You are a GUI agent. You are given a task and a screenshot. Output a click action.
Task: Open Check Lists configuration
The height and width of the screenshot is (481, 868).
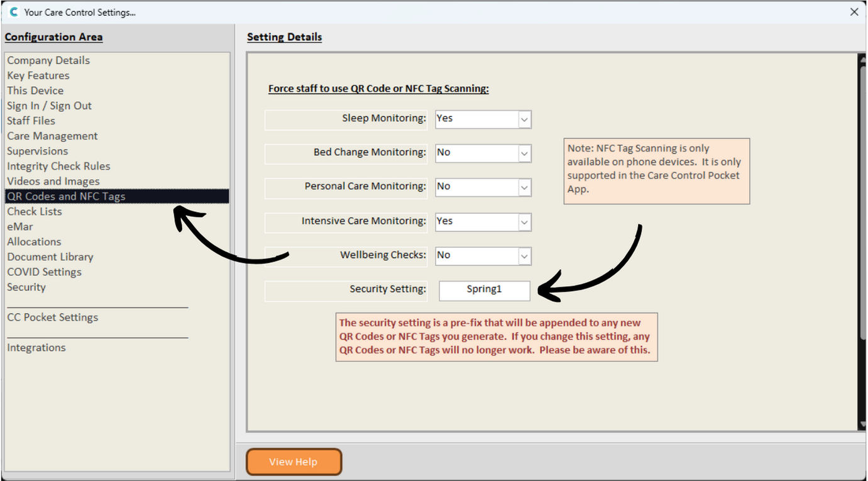click(x=35, y=211)
